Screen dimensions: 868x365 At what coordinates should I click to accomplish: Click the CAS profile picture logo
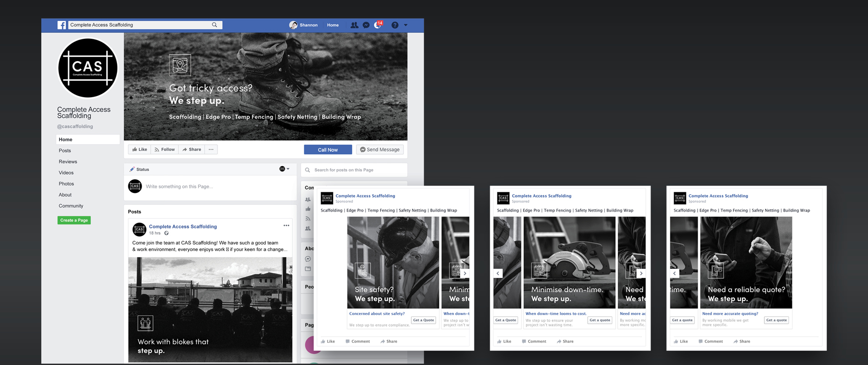point(88,68)
